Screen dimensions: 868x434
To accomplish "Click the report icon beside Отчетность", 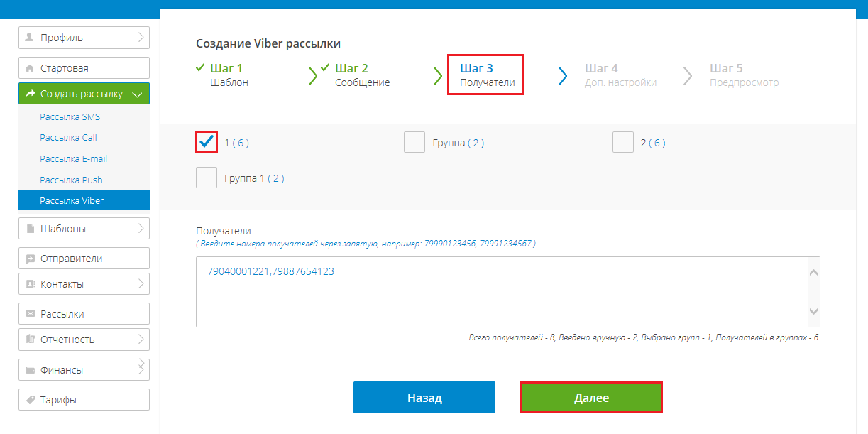I will coord(30,340).
